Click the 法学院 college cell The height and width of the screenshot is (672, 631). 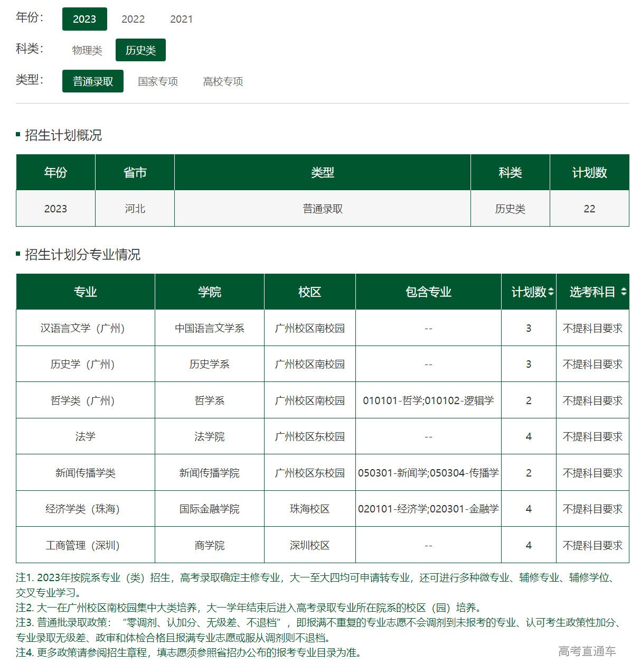209,436
